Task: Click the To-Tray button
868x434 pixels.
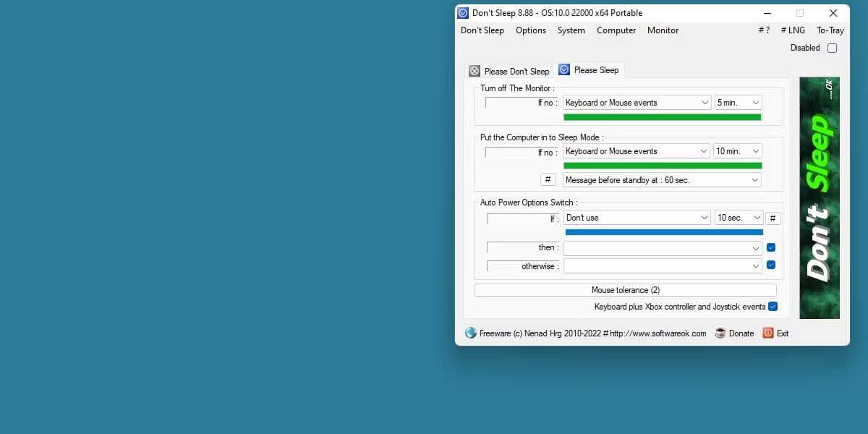Action: click(830, 30)
